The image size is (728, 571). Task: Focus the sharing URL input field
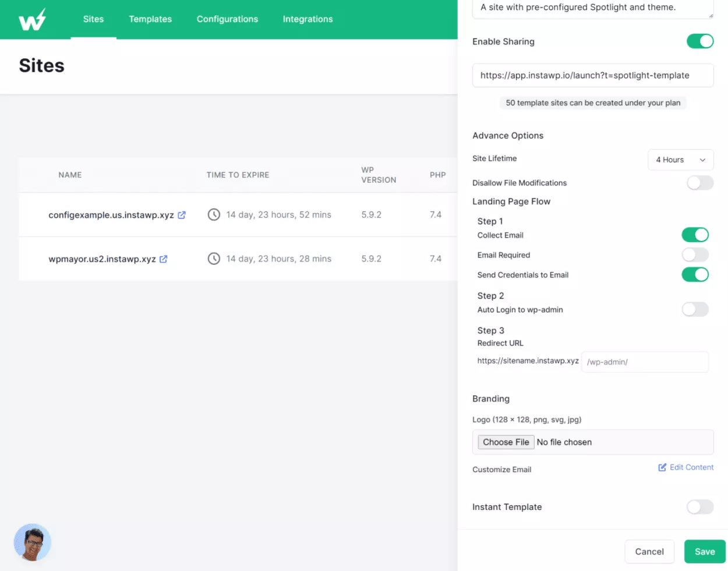pyautogui.click(x=593, y=75)
